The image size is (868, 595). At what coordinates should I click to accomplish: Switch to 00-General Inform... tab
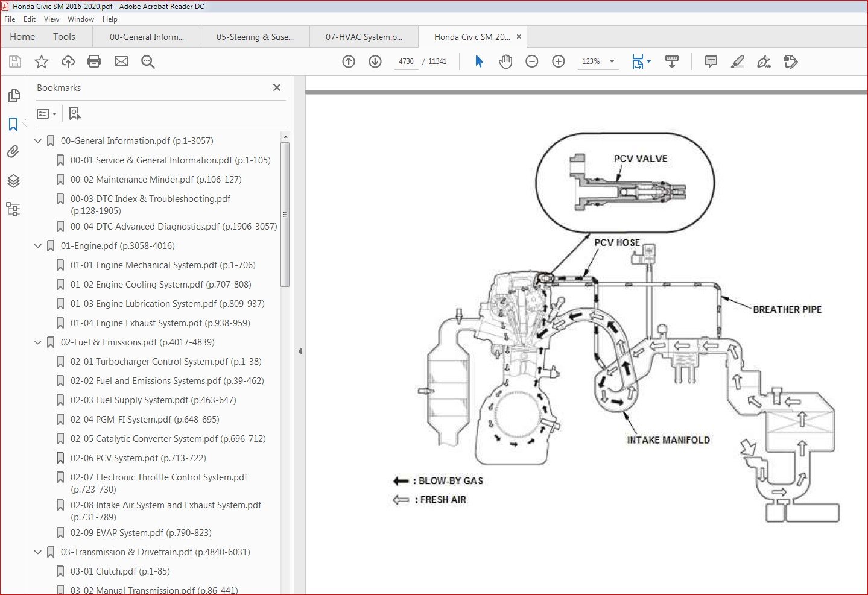tap(147, 37)
